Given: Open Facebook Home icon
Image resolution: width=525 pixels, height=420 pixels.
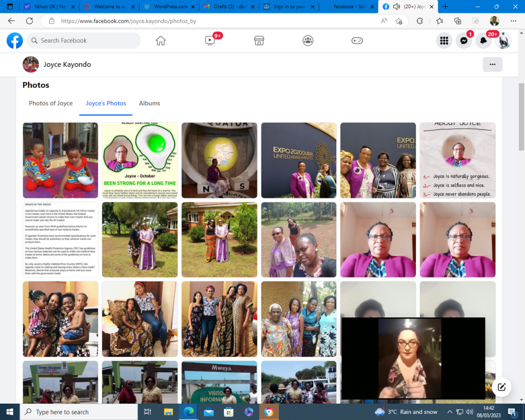Looking at the screenshot, I should pyautogui.click(x=161, y=41).
